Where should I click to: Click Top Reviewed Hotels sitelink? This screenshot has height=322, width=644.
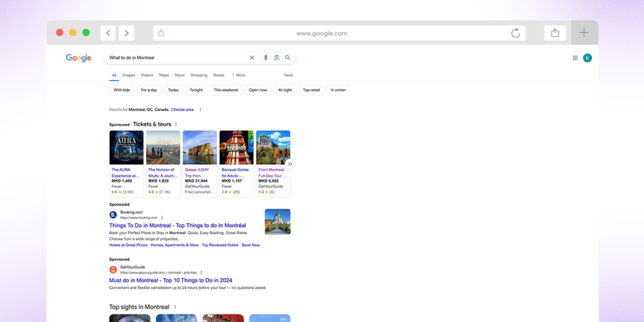pos(220,245)
